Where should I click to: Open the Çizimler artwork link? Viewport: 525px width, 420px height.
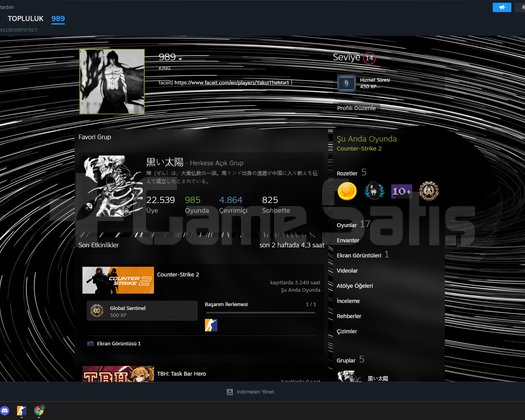point(347,331)
